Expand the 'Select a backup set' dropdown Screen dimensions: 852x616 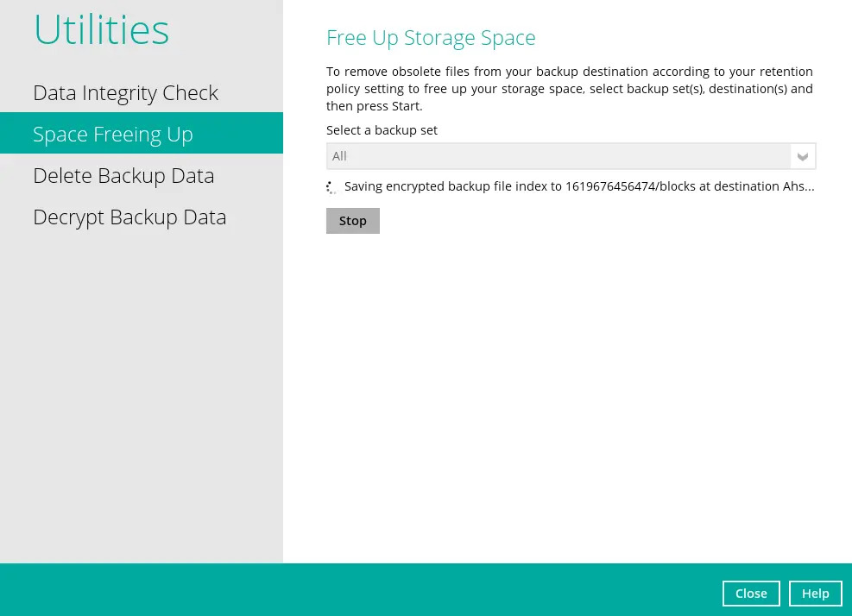[571, 156]
